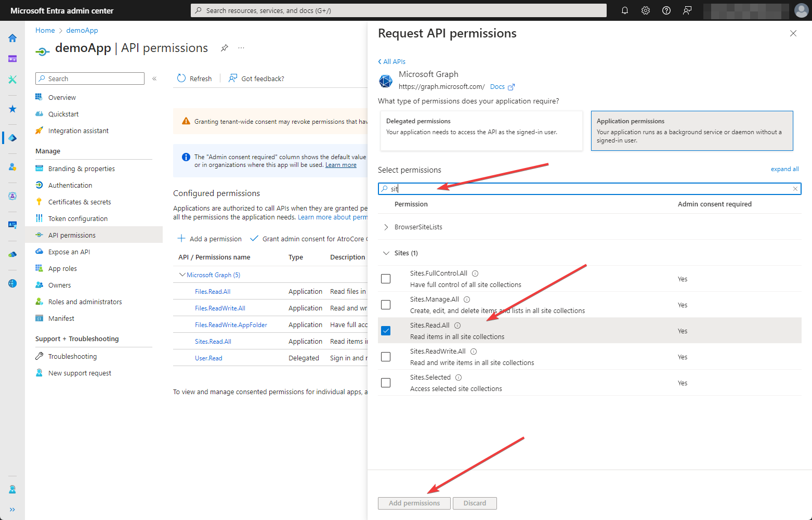Open the Microsoft Graph Docs link

pos(497,86)
